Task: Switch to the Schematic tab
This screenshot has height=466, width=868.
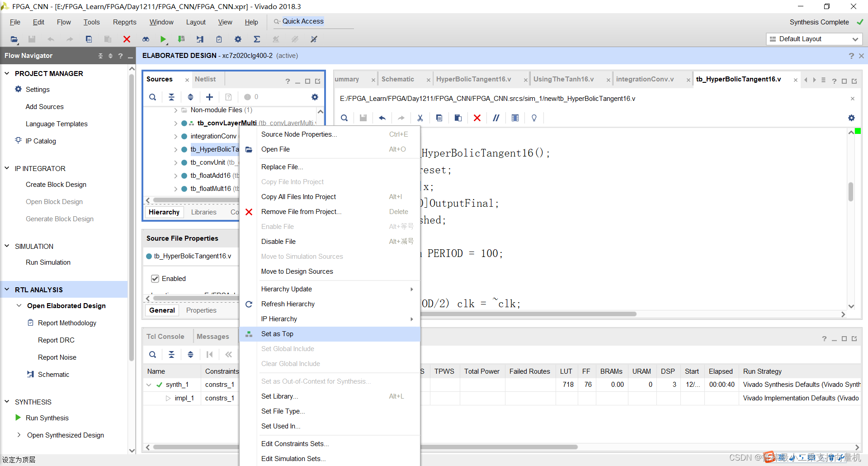Action: pyautogui.click(x=397, y=79)
